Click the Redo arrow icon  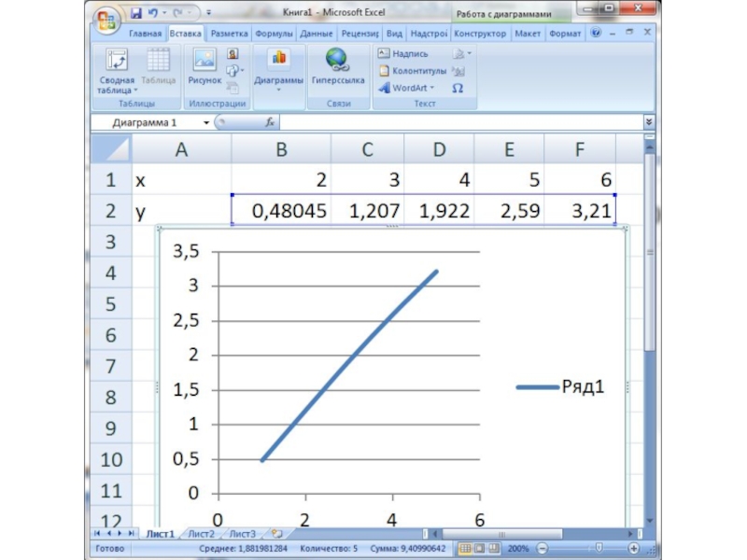point(177,13)
